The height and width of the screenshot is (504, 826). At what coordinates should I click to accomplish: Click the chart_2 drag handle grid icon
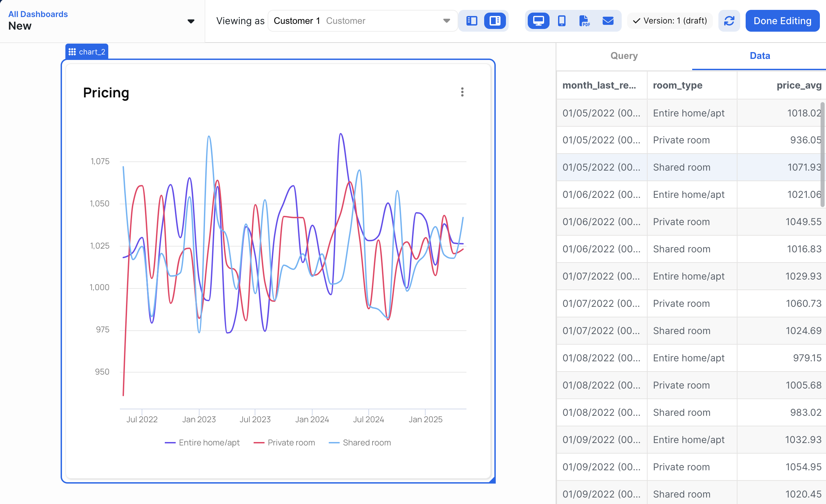(x=72, y=52)
